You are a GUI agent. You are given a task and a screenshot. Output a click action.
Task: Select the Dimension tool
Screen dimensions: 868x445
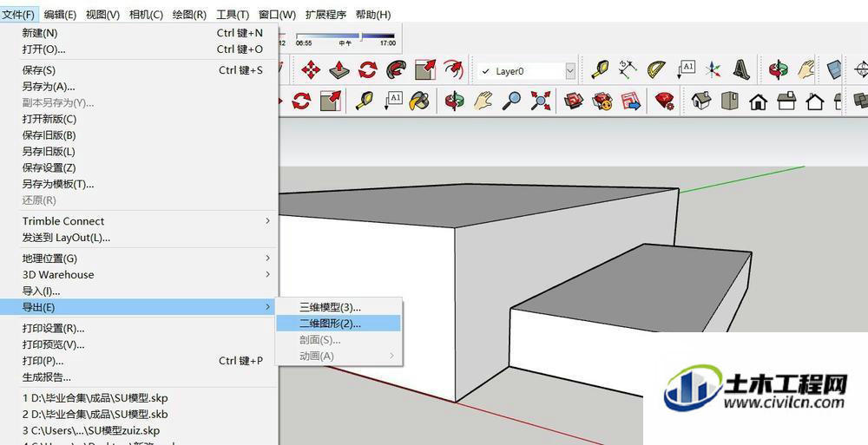tap(628, 69)
